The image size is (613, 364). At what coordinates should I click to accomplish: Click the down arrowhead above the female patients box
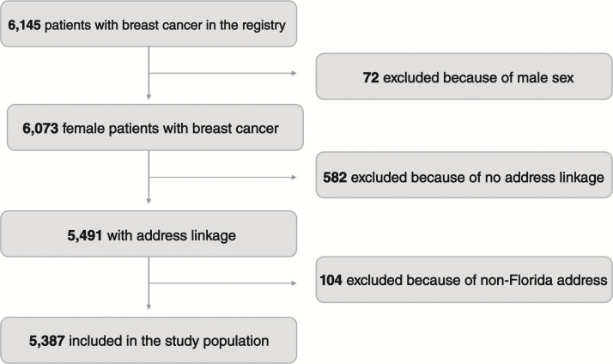[150, 96]
